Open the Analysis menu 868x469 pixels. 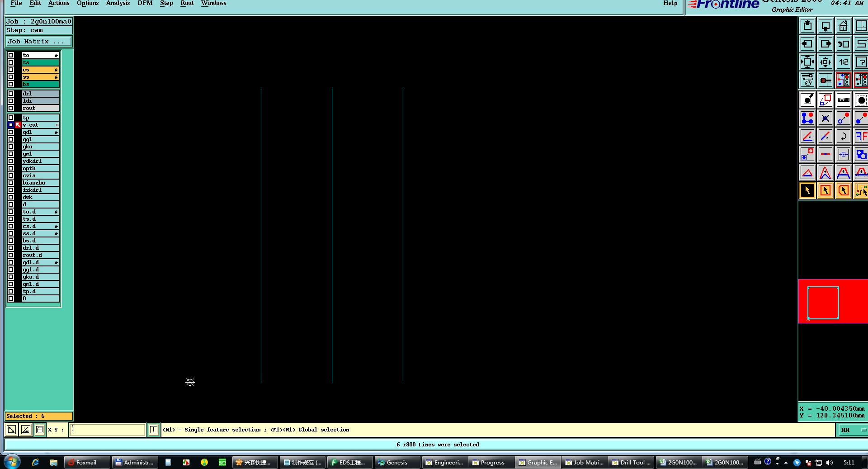tap(118, 3)
